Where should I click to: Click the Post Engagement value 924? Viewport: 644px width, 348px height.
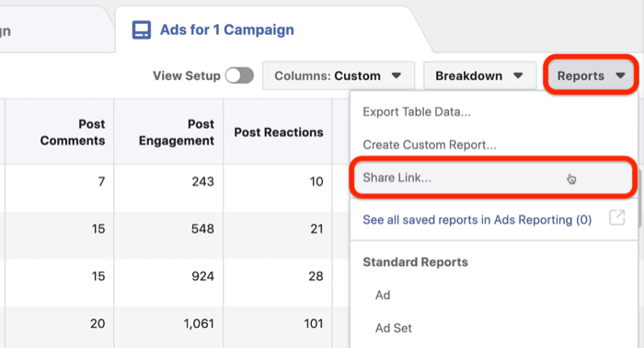tap(203, 276)
